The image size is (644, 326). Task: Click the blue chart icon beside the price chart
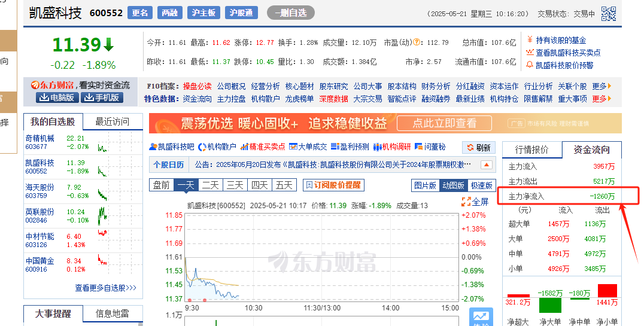481,316
